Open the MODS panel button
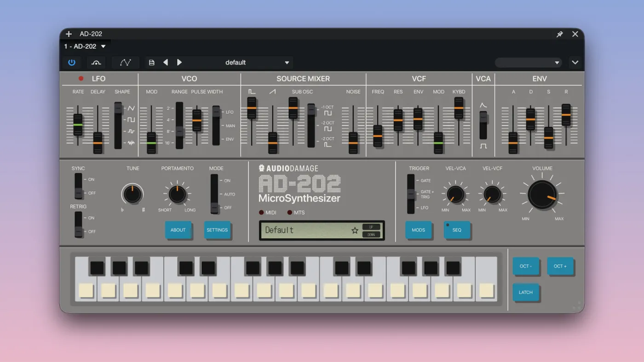The width and height of the screenshot is (644, 362). [x=418, y=230]
